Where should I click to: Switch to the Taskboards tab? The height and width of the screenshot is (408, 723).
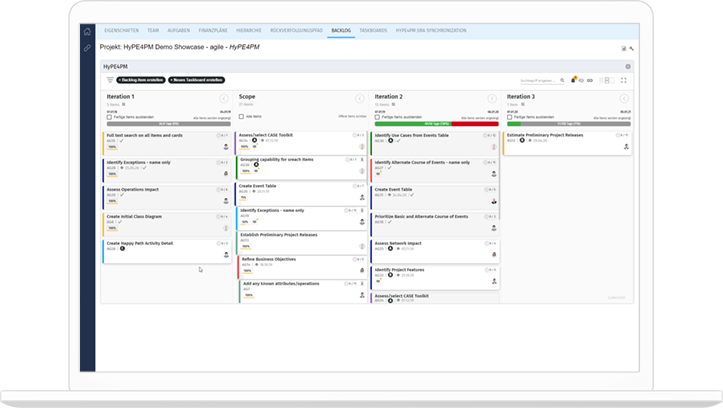tap(375, 31)
